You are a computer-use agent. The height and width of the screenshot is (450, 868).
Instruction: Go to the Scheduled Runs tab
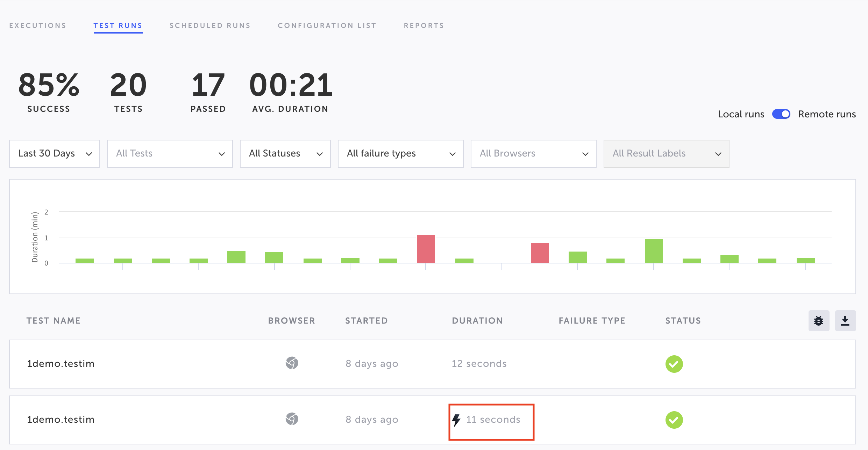tap(210, 26)
